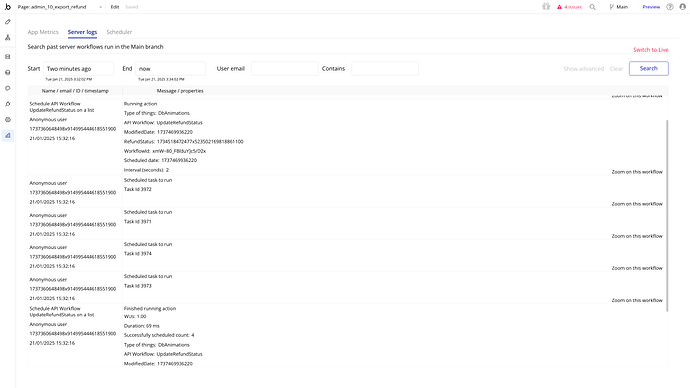Image resolution: width=690 pixels, height=388 pixels.
Task: Open the Edit menu
Action: (115, 7)
